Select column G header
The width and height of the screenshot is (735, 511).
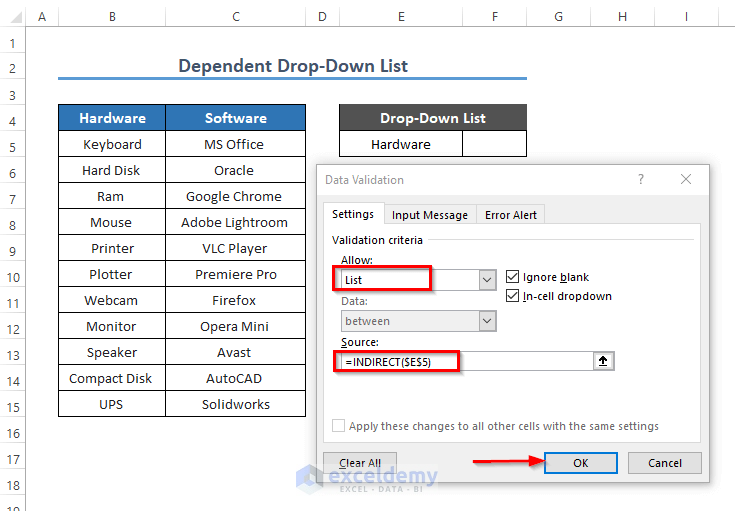pyautogui.click(x=558, y=17)
